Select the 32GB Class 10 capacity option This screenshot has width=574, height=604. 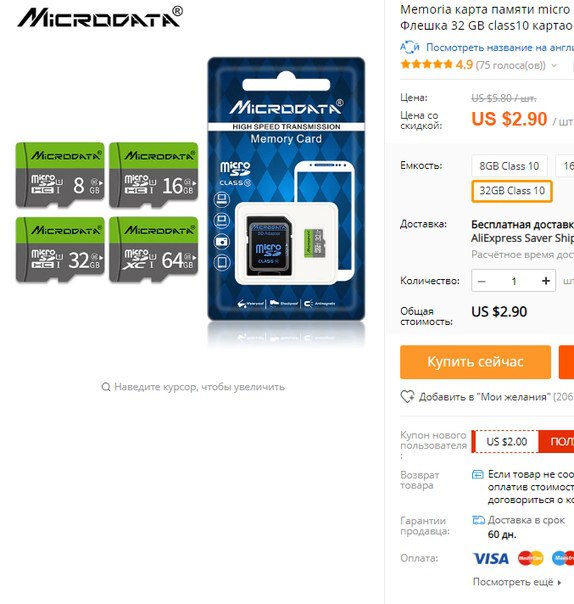click(512, 191)
